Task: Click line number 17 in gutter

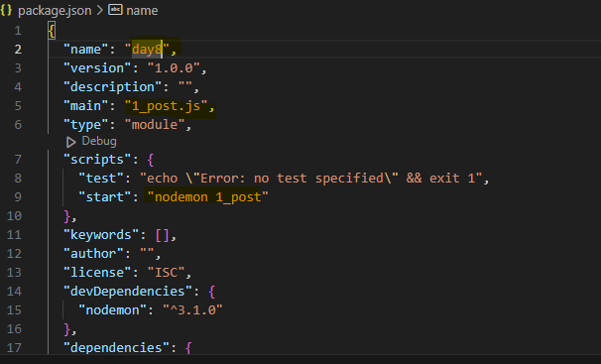Action: coord(14,348)
